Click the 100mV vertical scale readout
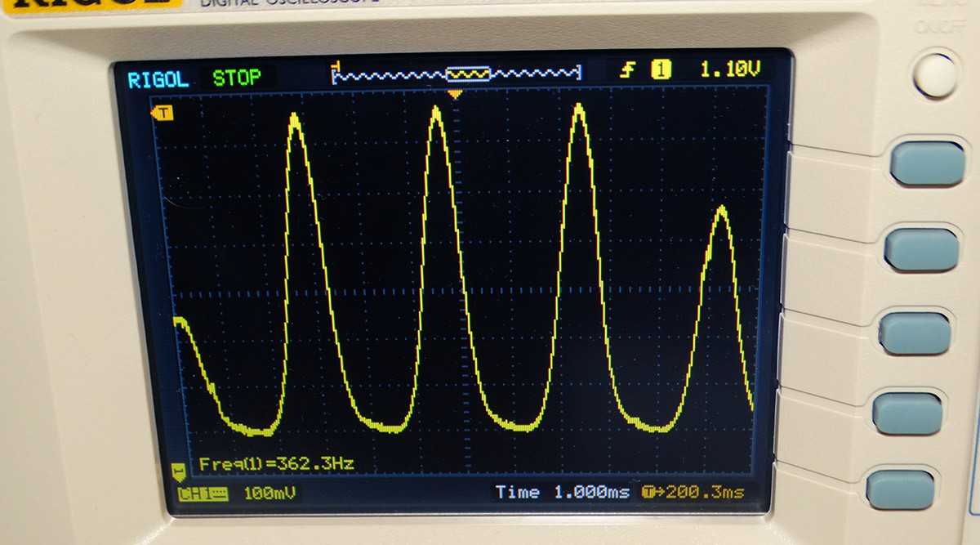This screenshot has height=545, width=980. (x=270, y=493)
